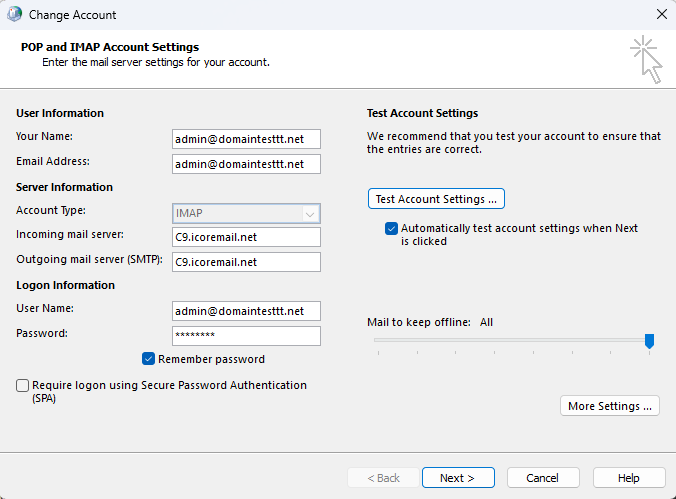676x499 pixels.
Task: Enable Require logon using Secure Password Authentication
Action: point(23,385)
